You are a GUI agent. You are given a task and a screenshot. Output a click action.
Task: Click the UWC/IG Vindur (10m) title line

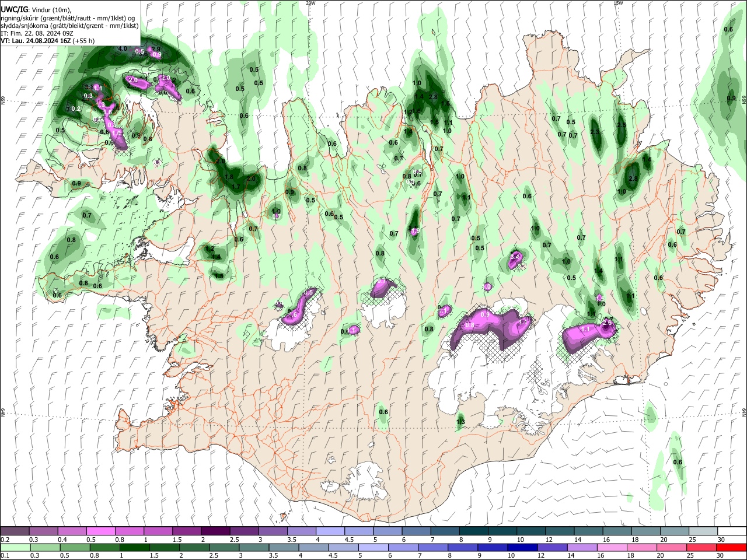point(36,9)
